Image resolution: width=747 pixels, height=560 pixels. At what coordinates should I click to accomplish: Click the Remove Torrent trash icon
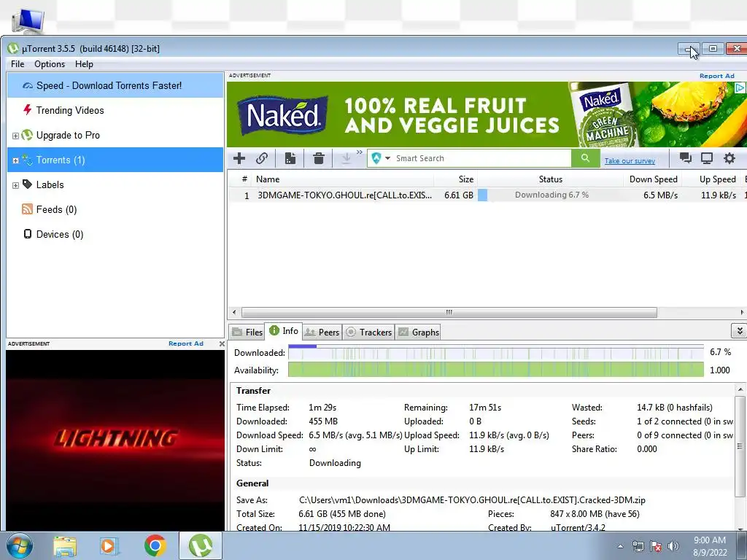pyautogui.click(x=319, y=158)
